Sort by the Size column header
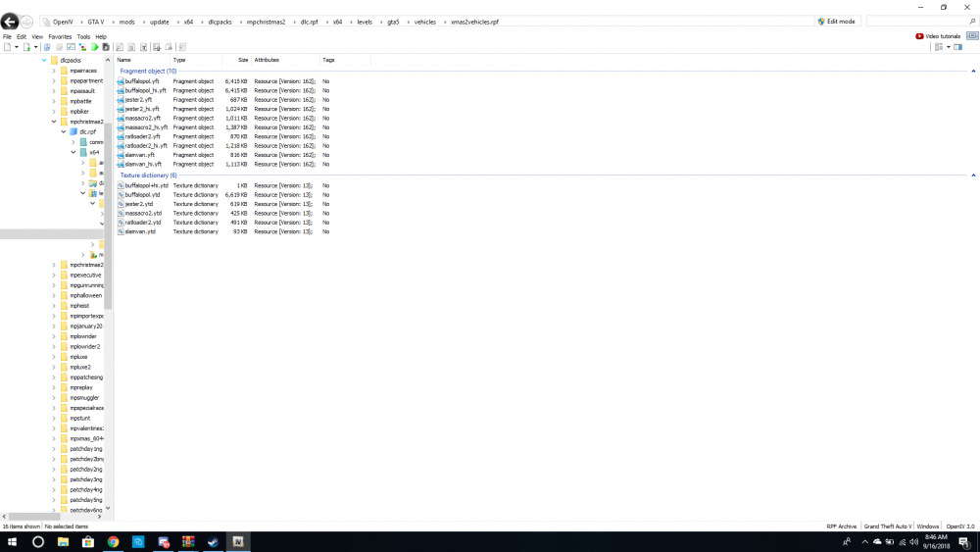This screenshot has height=552, width=980. [x=236, y=60]
